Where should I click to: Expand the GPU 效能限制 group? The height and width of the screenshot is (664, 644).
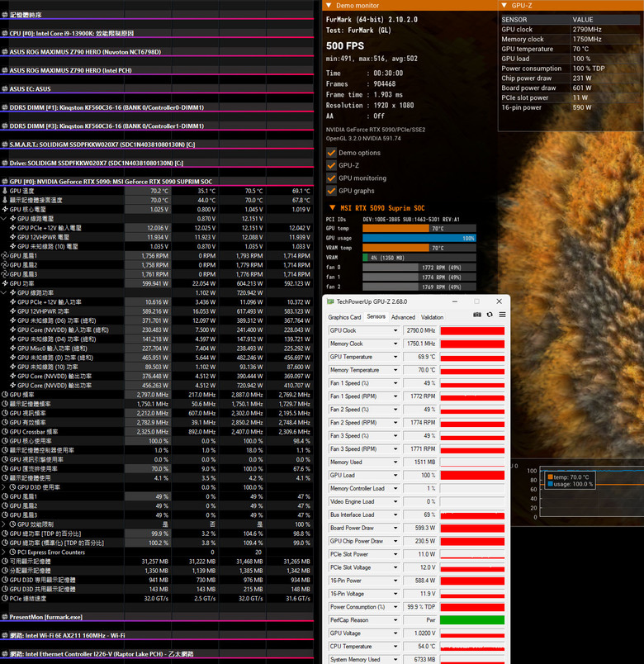click(4, 524)
